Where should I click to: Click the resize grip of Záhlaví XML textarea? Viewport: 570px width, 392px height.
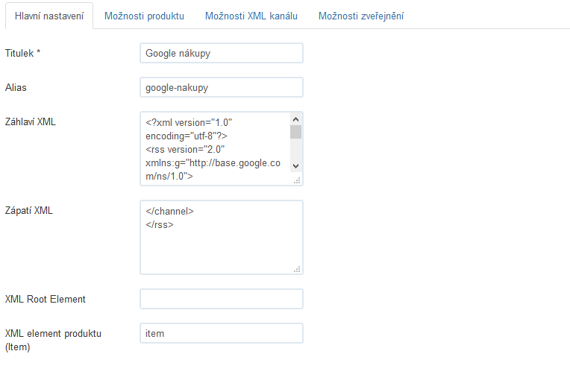tap(298, 180)
